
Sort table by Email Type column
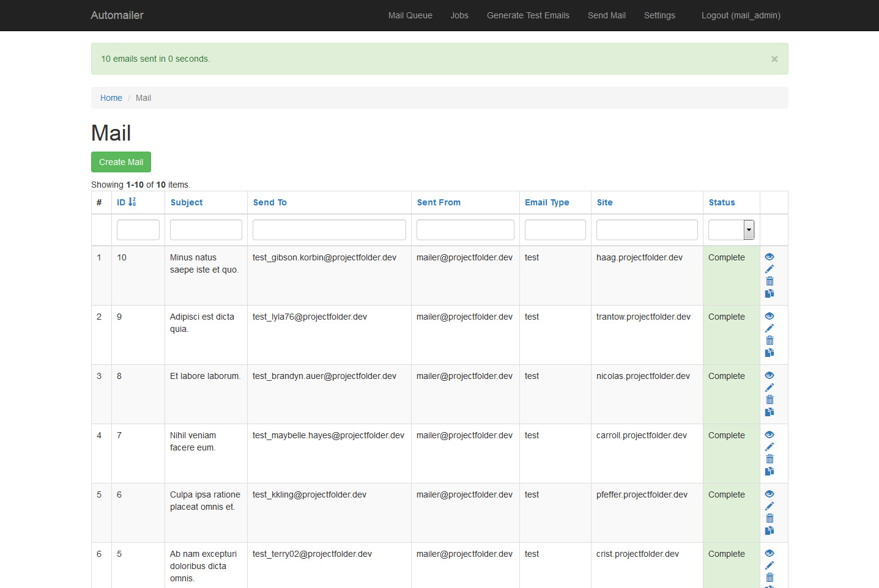[x=547, y=202]
